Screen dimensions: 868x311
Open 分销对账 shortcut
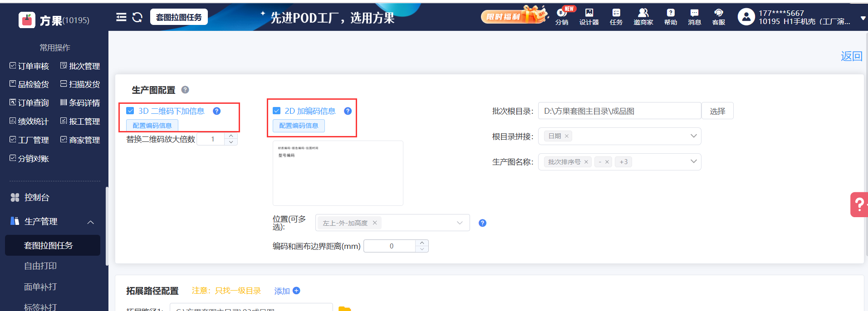(x=29, y=159)
